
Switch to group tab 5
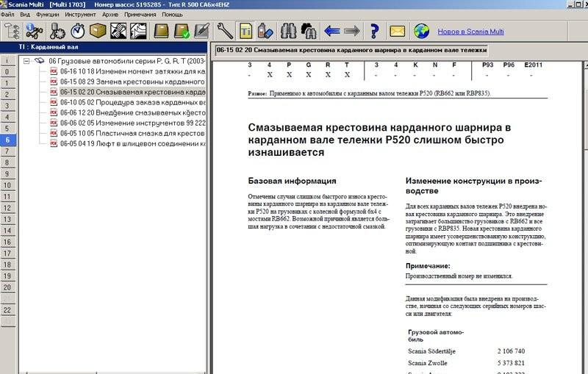(x=7, y=128)
